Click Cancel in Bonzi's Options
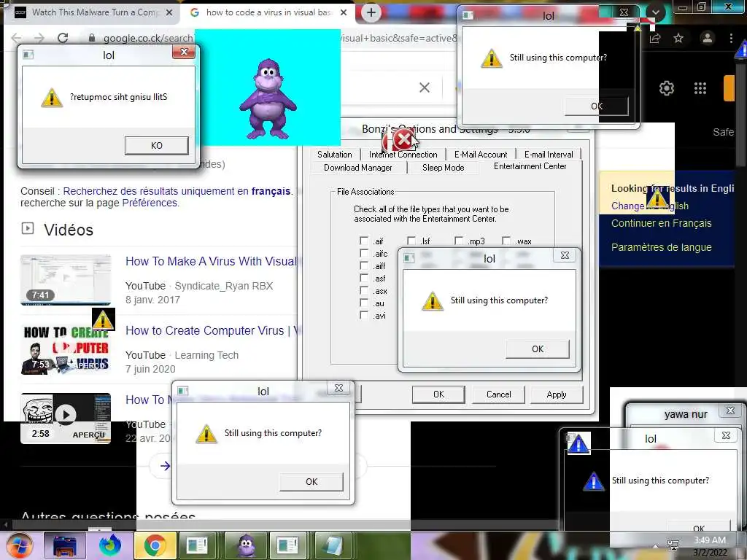The image size is (747, 560). (498, 394)
